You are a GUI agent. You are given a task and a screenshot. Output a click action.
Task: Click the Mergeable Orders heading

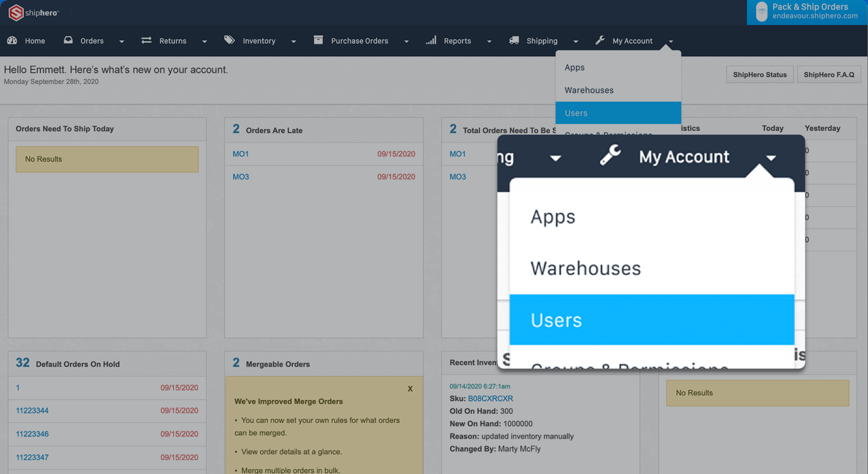coord(278,365)
